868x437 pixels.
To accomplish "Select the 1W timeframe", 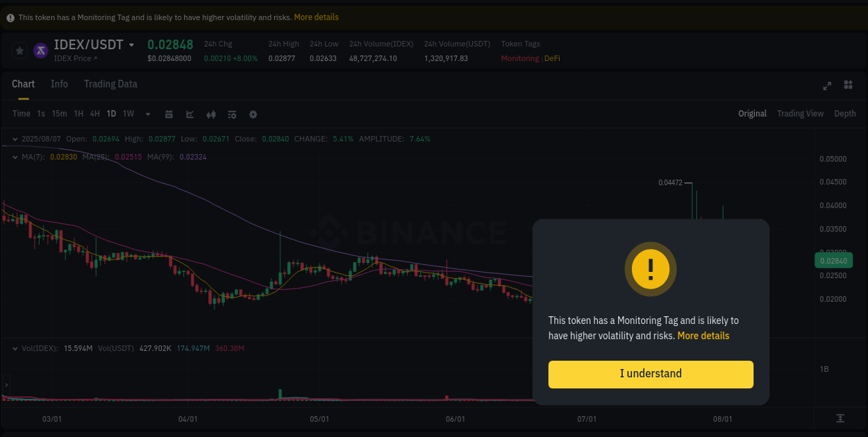I will (x=128, y=114).
